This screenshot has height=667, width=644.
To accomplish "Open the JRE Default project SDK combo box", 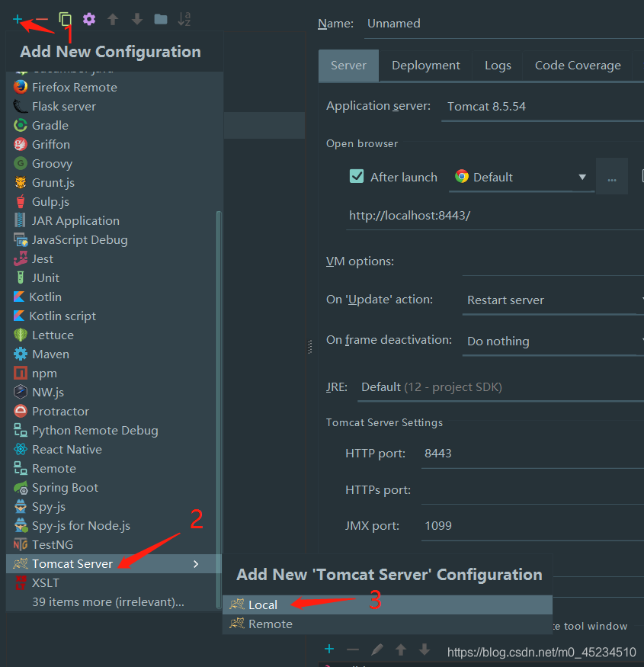I will tap(500, 387).
